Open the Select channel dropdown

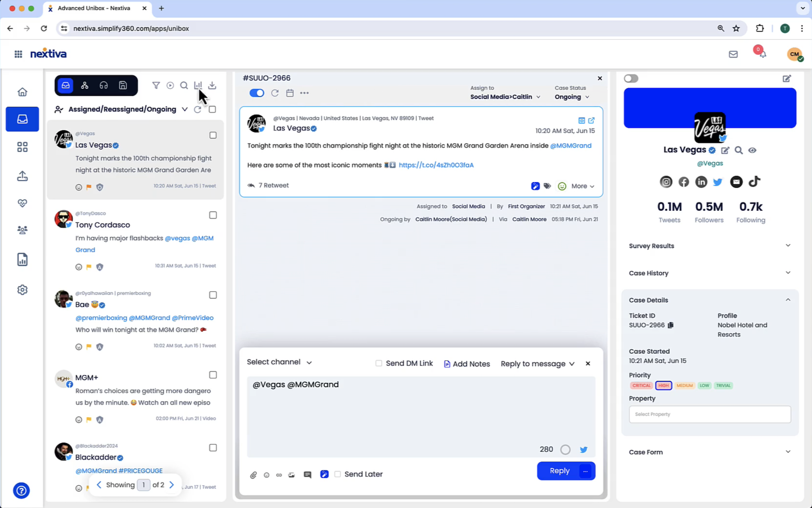tap(279, 362)
